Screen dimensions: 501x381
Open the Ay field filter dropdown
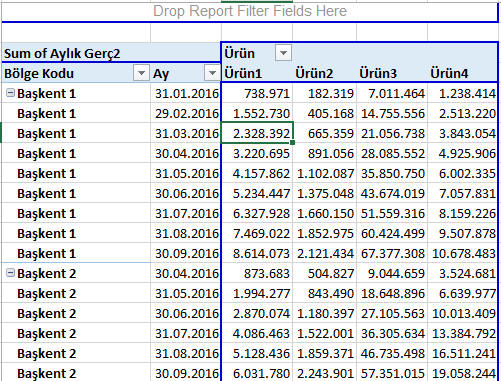pyautogui.click(x=212, y=73)
